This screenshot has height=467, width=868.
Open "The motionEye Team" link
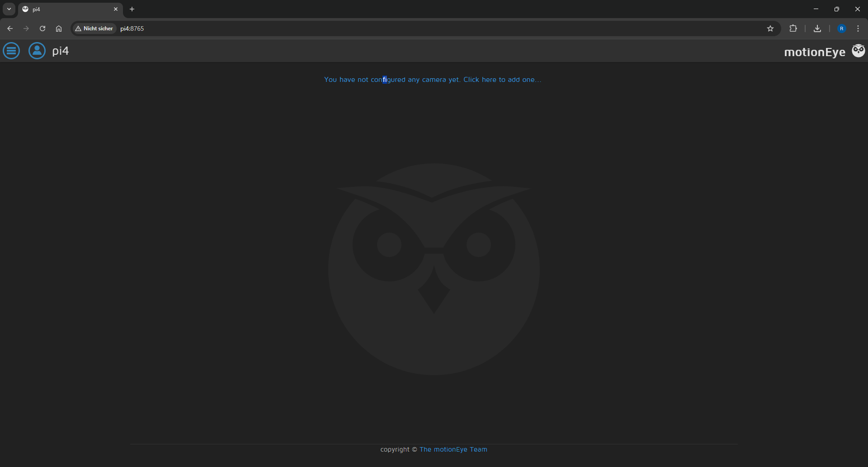point(453,449)
